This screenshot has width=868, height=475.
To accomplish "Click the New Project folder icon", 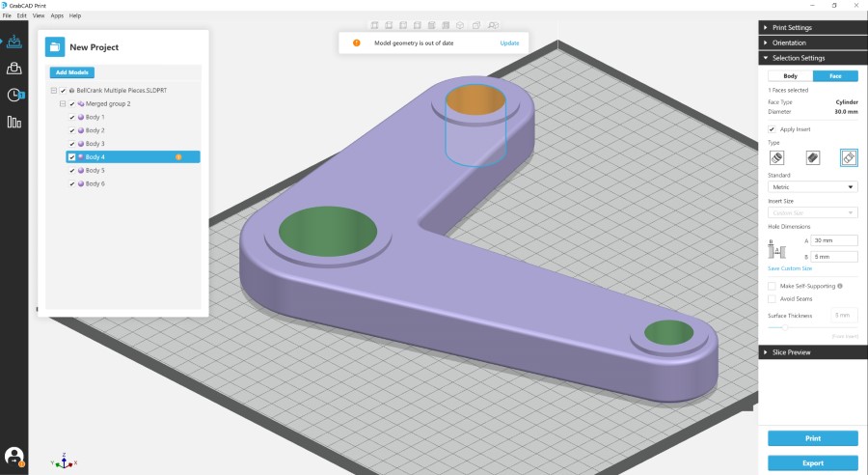I will [x=55, y=46].
